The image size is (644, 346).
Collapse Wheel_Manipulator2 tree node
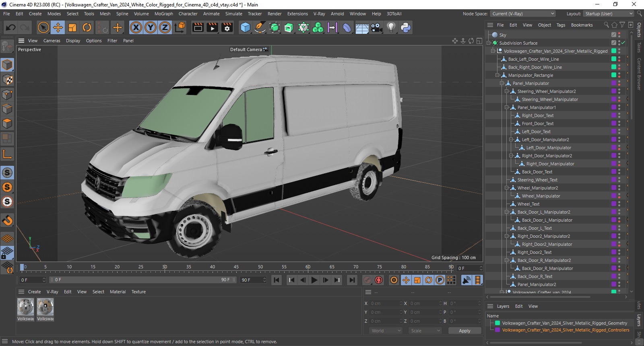(x=507, y=188)
